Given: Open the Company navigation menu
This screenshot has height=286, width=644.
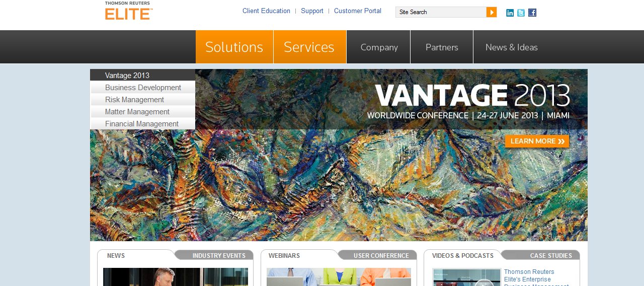Looking at the screenshot, I should pos(379,47).
